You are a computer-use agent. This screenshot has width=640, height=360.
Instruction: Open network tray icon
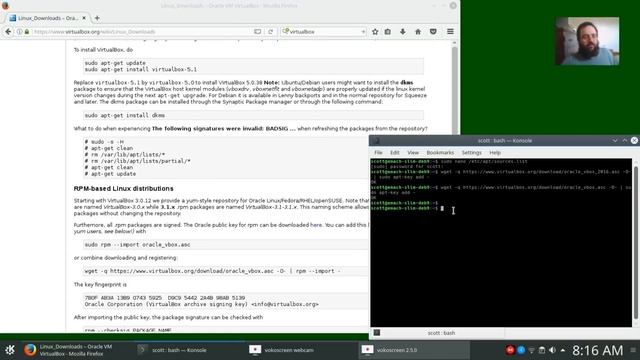(531, 350)
